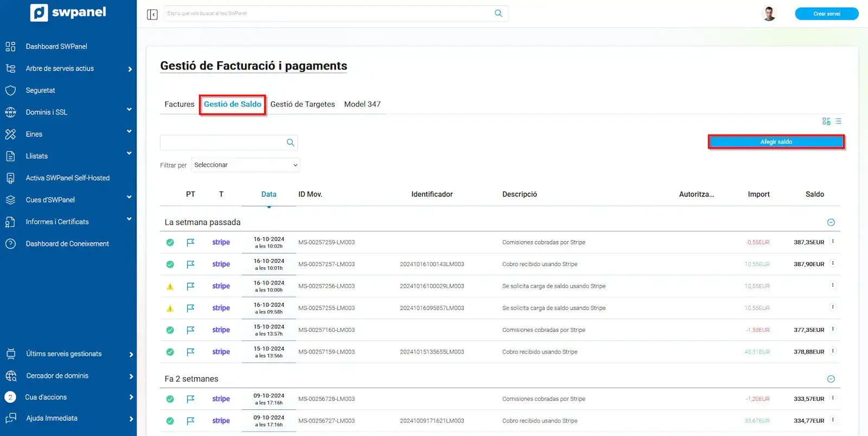
Task: Open row options for MS-00257259-LM003
Action: pos(833,242)
